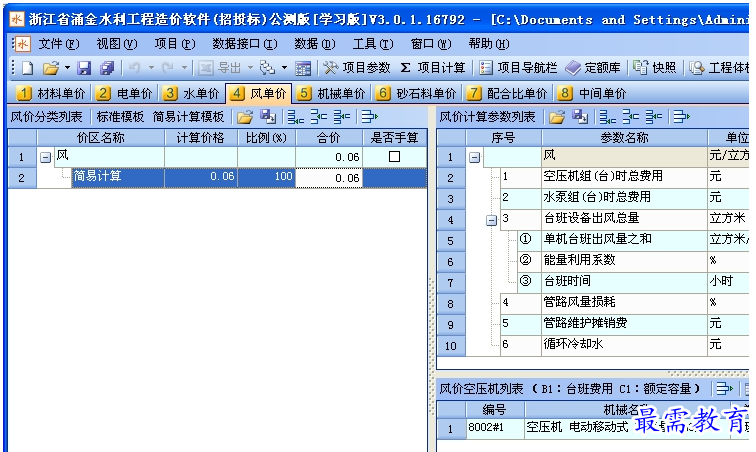Click the tools icon beside 项目参数
This screenshot has width=756, height=452.
(x=331, y=68)
